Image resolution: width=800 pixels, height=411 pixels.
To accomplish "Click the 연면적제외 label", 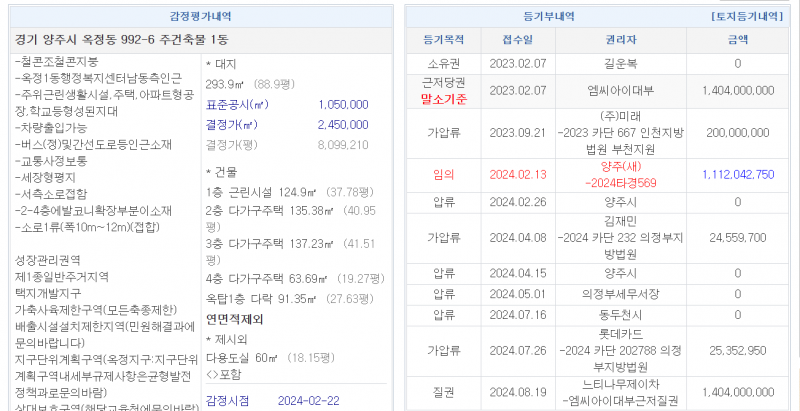I will click(x=234, y=319).
